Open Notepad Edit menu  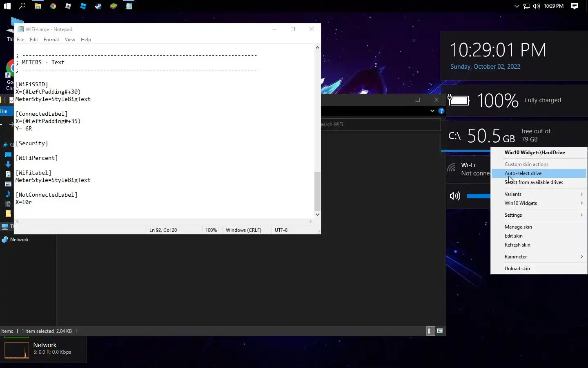tap(34, 40)
